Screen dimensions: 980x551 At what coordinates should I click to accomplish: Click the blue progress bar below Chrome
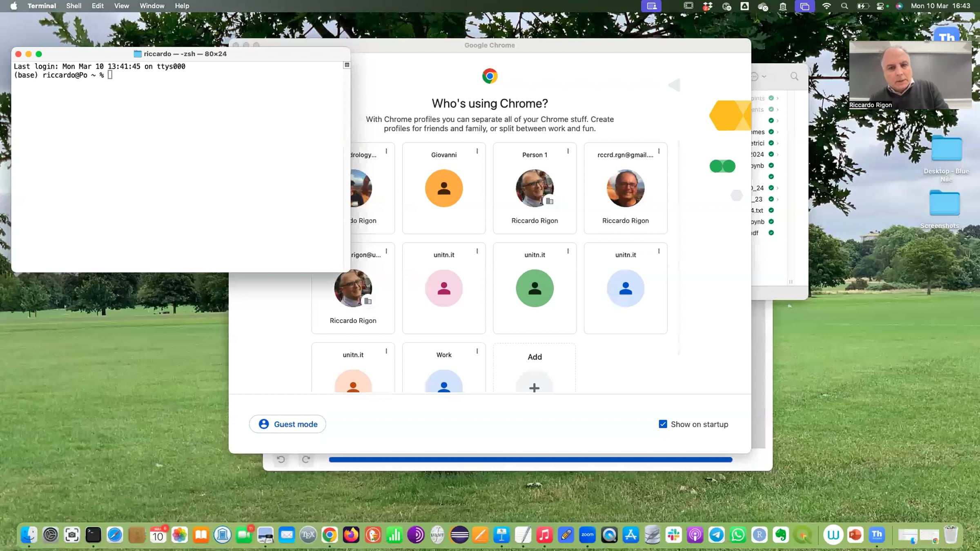pos(531,460)
